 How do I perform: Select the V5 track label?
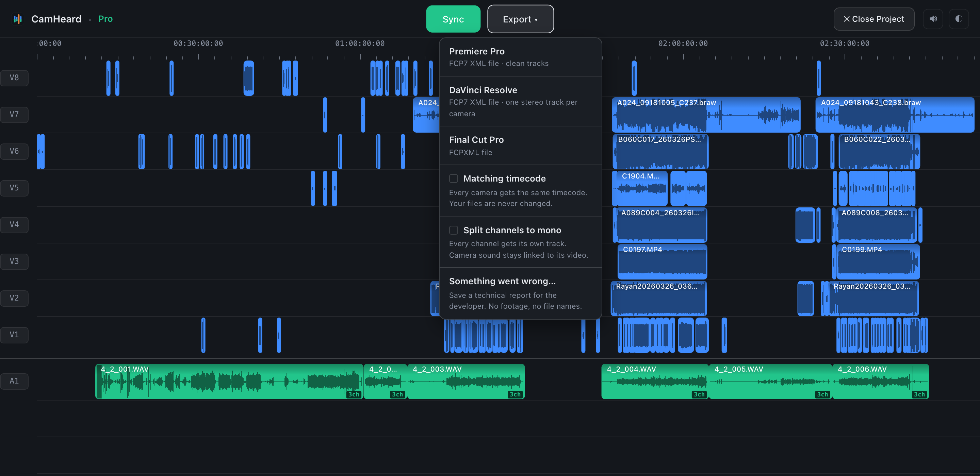click(14, 188)
